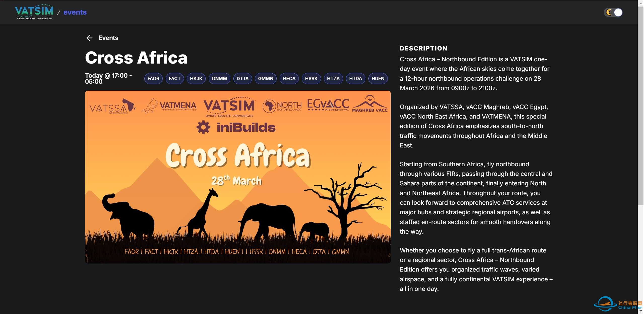
Task: Click the page vertical scrollbar
Action: pyautogui.click(x=641, y=106)
